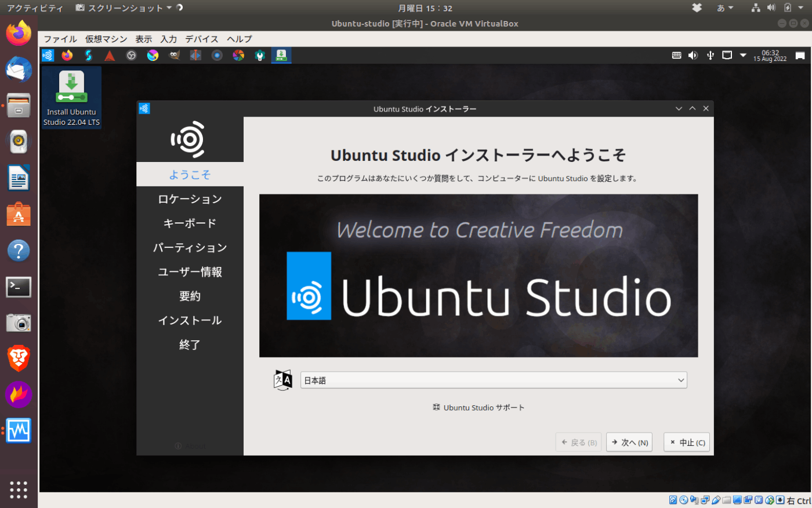Open the Ubuntu Studio サポート link

(x=478, y=408)
